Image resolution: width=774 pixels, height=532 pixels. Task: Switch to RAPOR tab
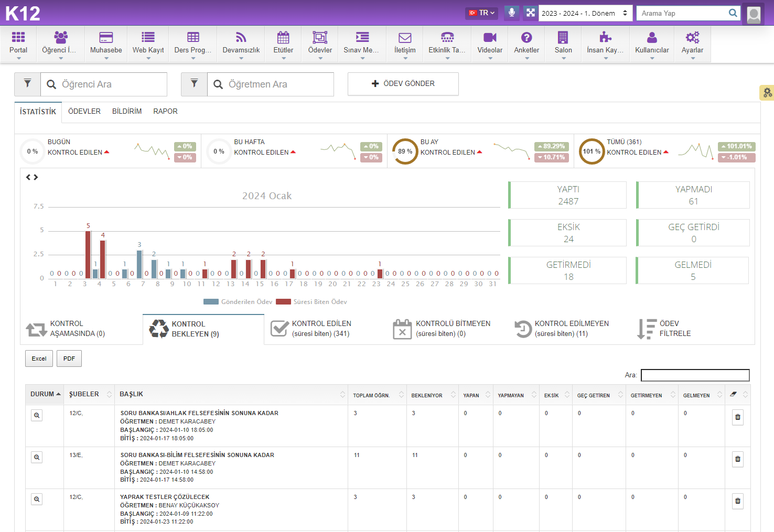pyautogui.click(x=165, y=111)
